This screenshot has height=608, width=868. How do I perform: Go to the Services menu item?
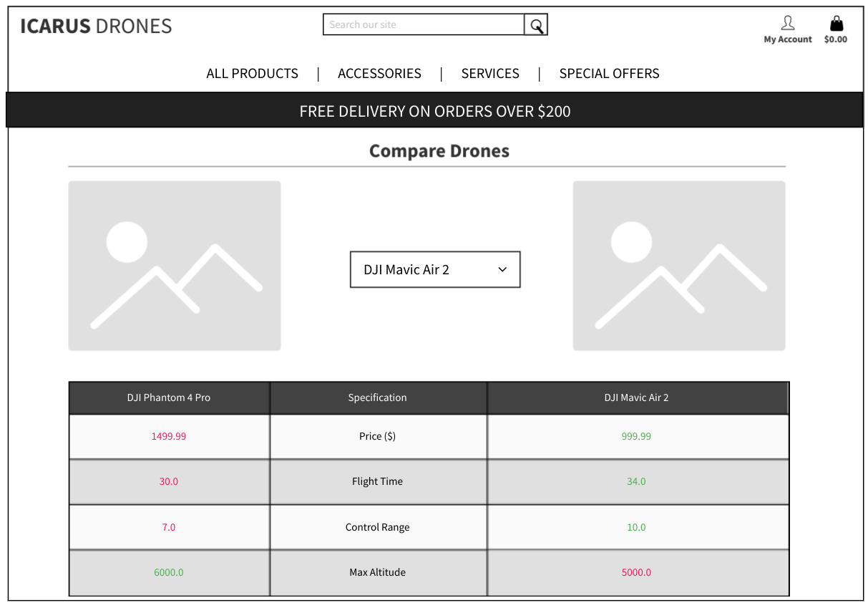tap(490, 74)
